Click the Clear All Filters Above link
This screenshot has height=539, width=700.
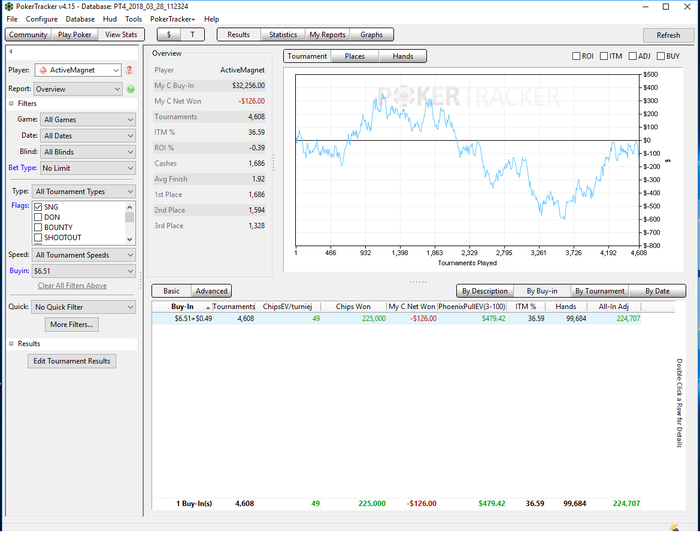point(72,286)
